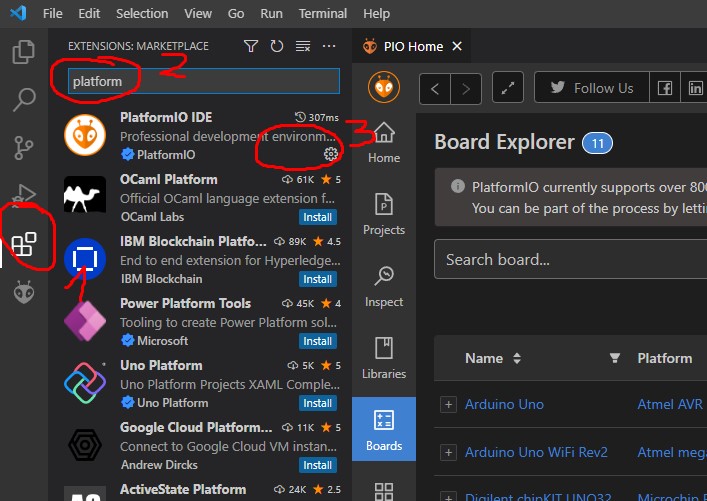
Task: Click the Power Platform Tools icon
Action: 85,321
